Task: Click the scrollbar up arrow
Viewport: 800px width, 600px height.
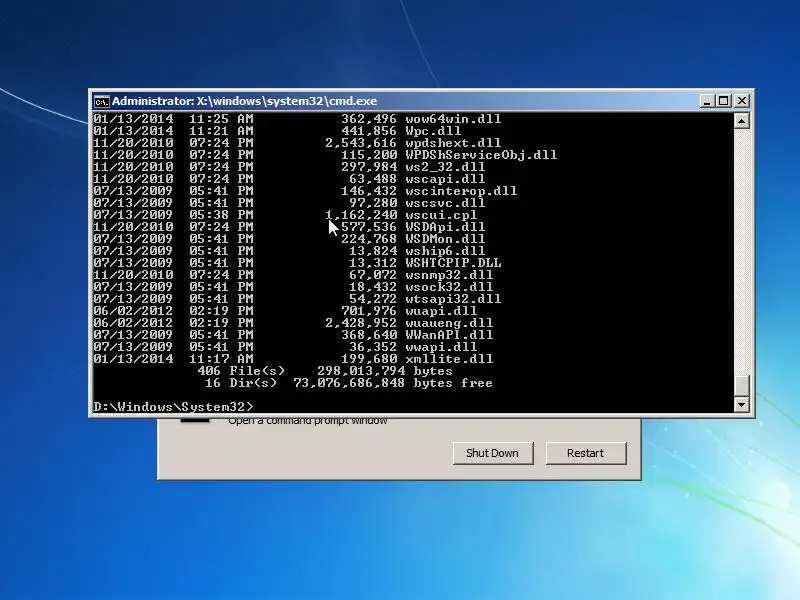Action: [x=741, y=121]
